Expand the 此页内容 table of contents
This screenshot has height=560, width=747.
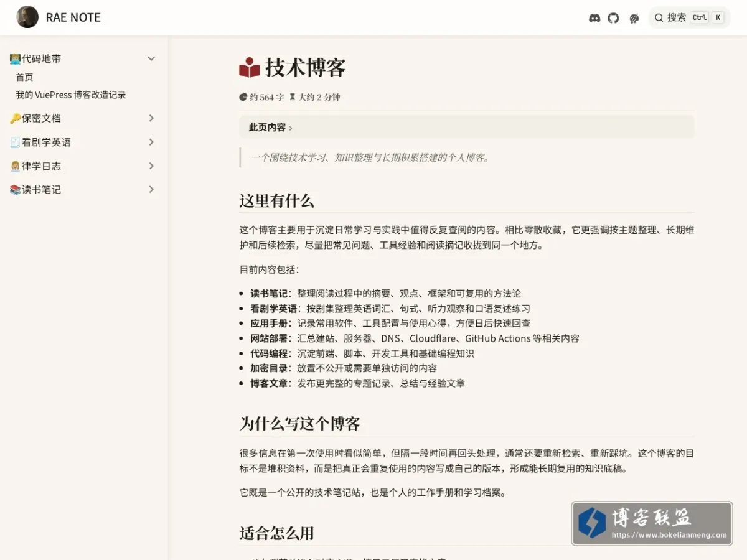tap(467, 127)
